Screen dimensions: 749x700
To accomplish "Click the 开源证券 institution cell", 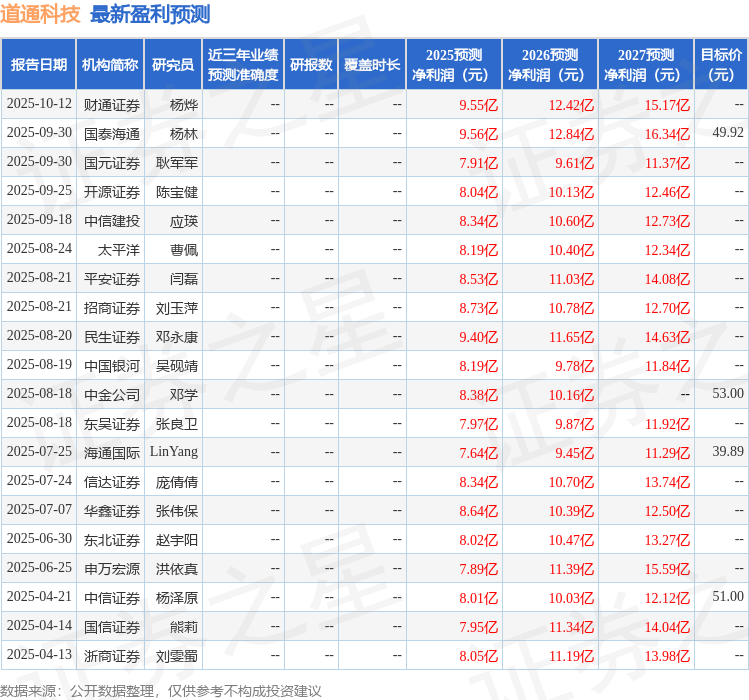I will 112,192.
